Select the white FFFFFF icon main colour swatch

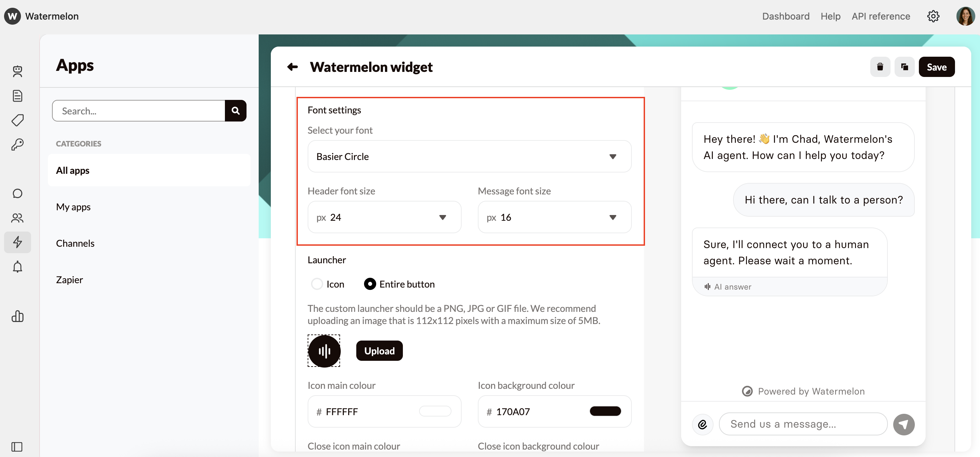[435, 411]
